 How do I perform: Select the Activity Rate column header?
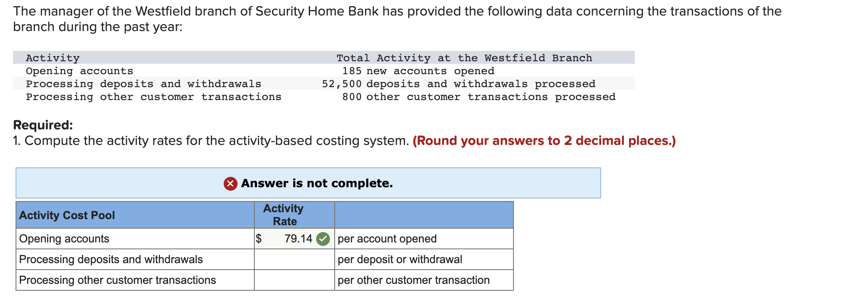284,214
